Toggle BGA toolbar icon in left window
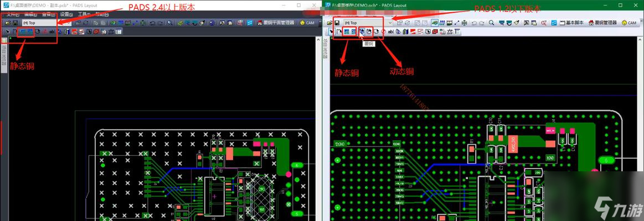644x221 pixels. (142, 23)
